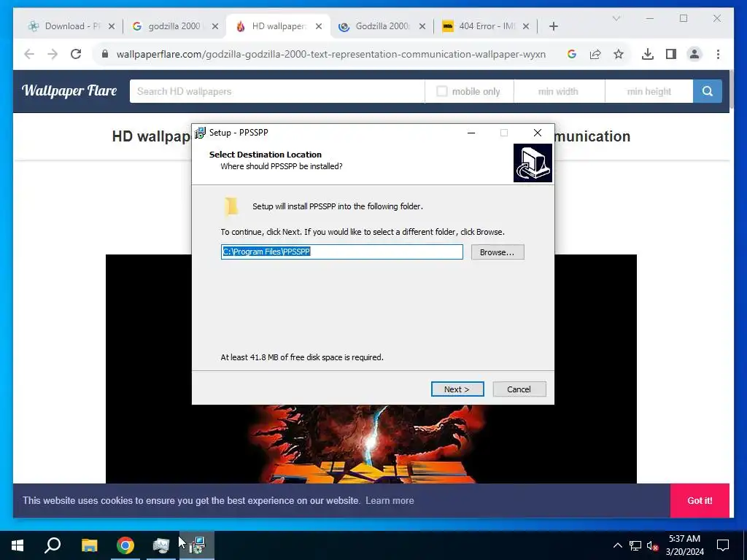Viewport: 747px width, 560px height.
Task: Click the PPSSPP setup title bar icon
Action: point(200,133)
